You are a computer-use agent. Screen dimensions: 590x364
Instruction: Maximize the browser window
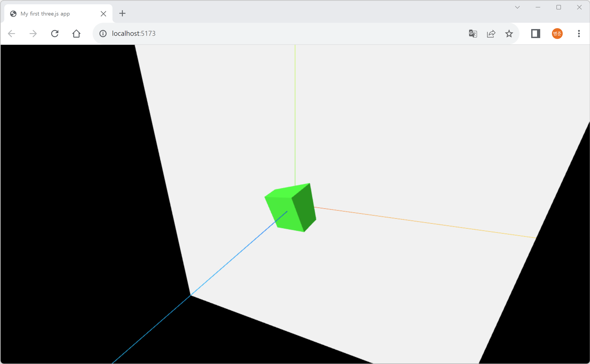point(558,7)
